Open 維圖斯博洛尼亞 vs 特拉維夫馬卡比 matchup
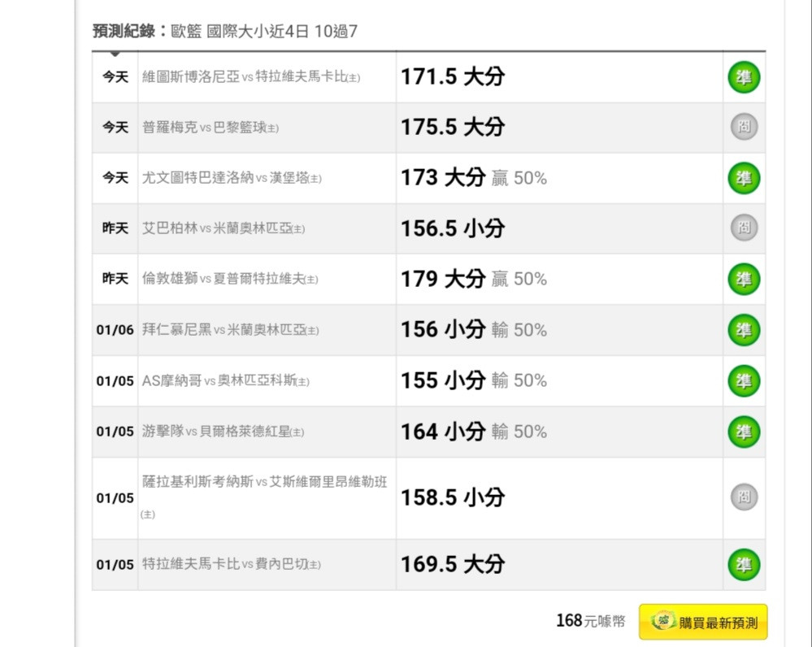The height and width of the screenshot is (647, 812). pos(251,77)
